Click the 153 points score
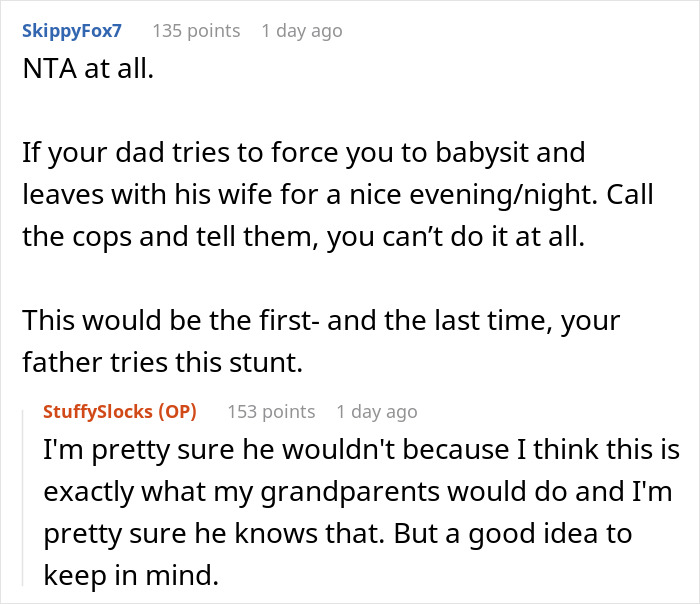Image resolution: width=700 pixels, height=604 pixels. 271,411
